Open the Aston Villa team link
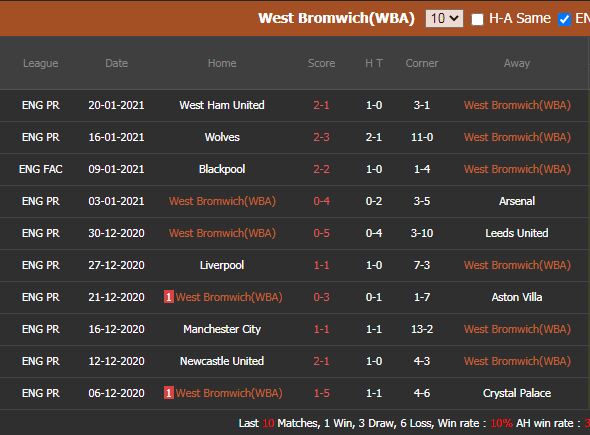The image size is (590, 435). [x=517, y=297]
